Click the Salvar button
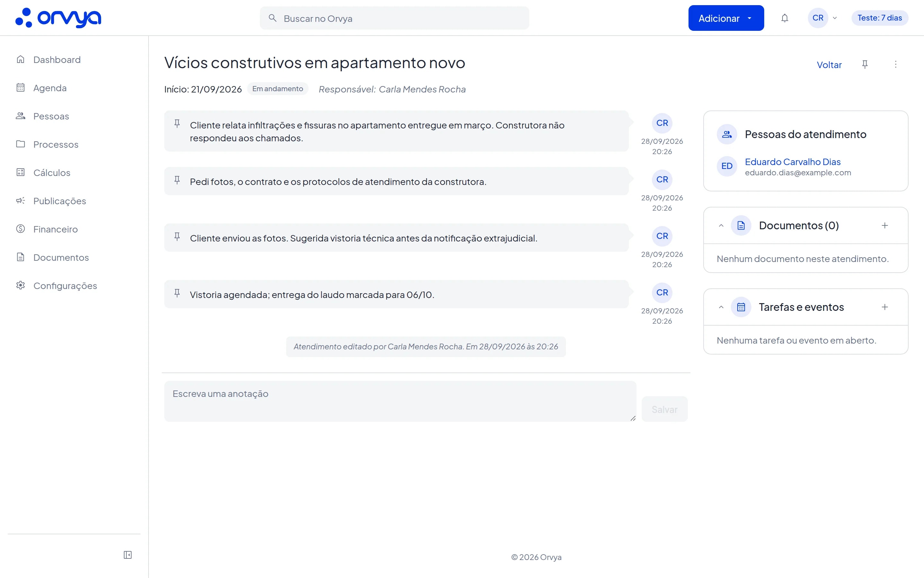The image size is (924, 578). pos(664,409)
